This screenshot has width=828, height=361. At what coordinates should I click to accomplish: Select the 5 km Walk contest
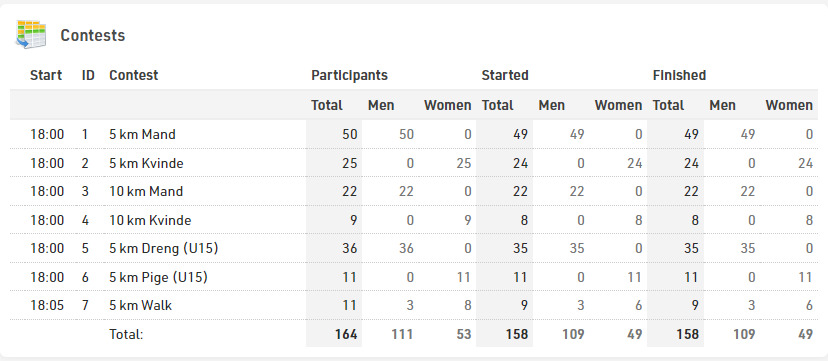(140, 305)
